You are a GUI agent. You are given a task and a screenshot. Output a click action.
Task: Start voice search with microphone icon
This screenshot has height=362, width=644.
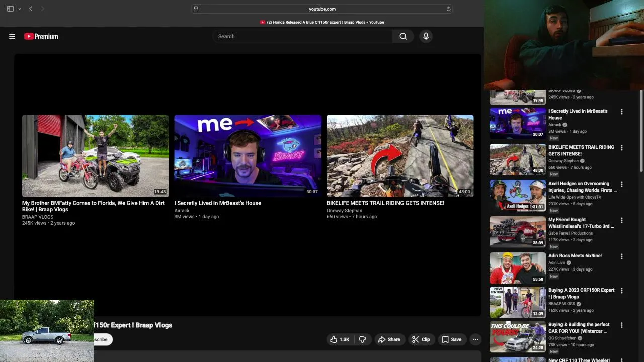(426, 36)
